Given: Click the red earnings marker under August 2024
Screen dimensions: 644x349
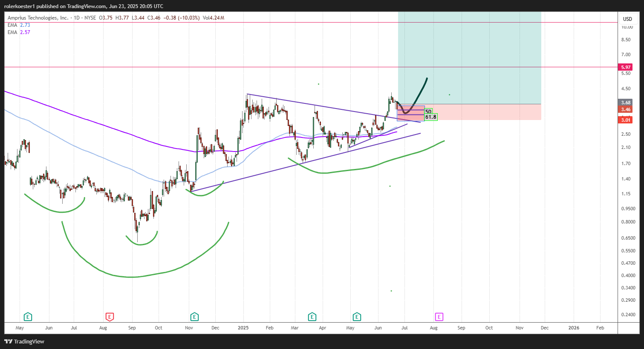Looking at the screenshot, I should point(110,317).
